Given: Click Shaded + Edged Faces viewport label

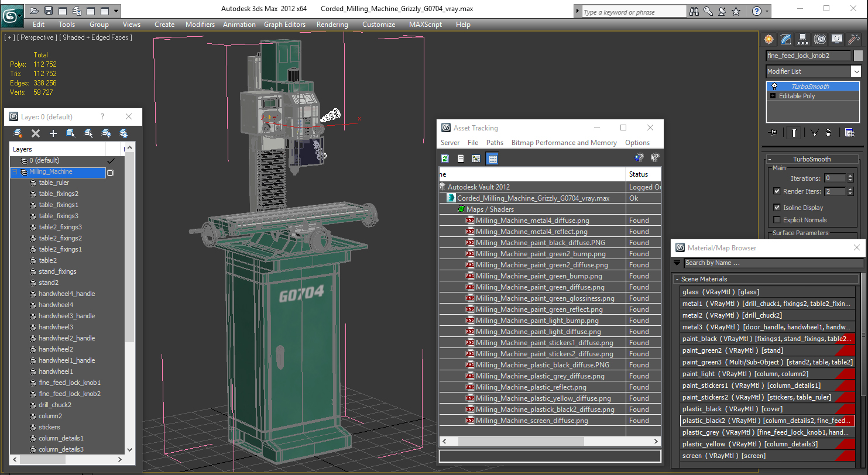Looking at the screenshot, I should click(x=97, y=37).
